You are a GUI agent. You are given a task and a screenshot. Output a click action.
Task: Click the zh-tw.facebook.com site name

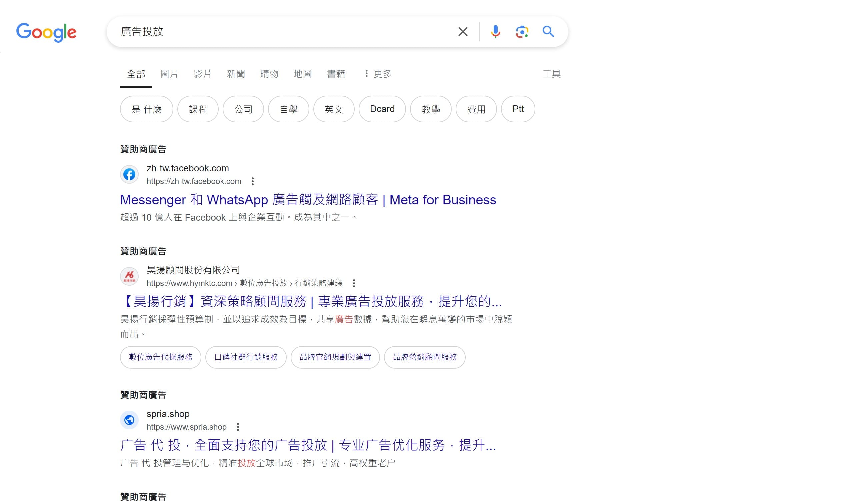[x=188, y=168]
